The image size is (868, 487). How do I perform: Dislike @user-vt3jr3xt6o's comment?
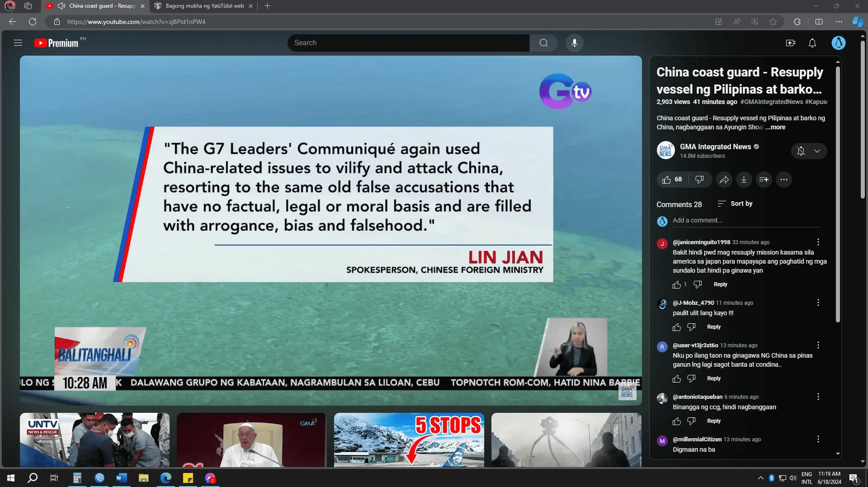click(691, 378)
